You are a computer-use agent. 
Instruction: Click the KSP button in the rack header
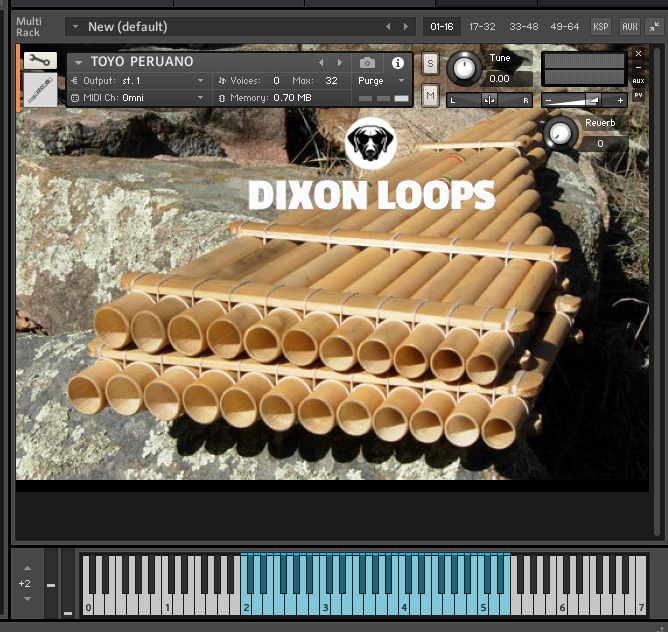click(x=600, y=27)
